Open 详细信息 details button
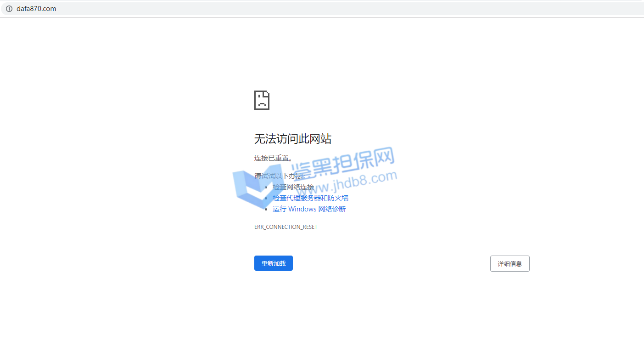The height and width of the screenshot is (353, 644). coord(510,264)
